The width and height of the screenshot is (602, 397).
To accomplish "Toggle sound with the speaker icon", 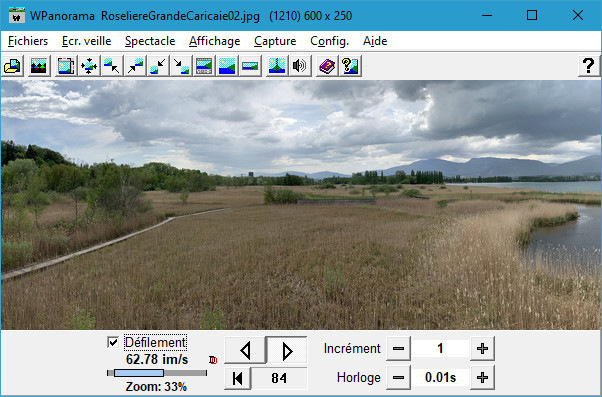I will point(300,66).
